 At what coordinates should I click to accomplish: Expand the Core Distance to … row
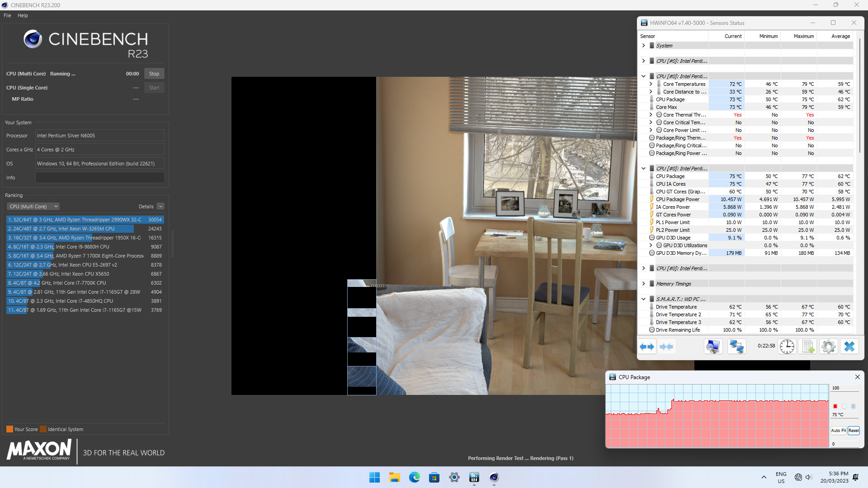pyautogui.click(x=651, y=92)
